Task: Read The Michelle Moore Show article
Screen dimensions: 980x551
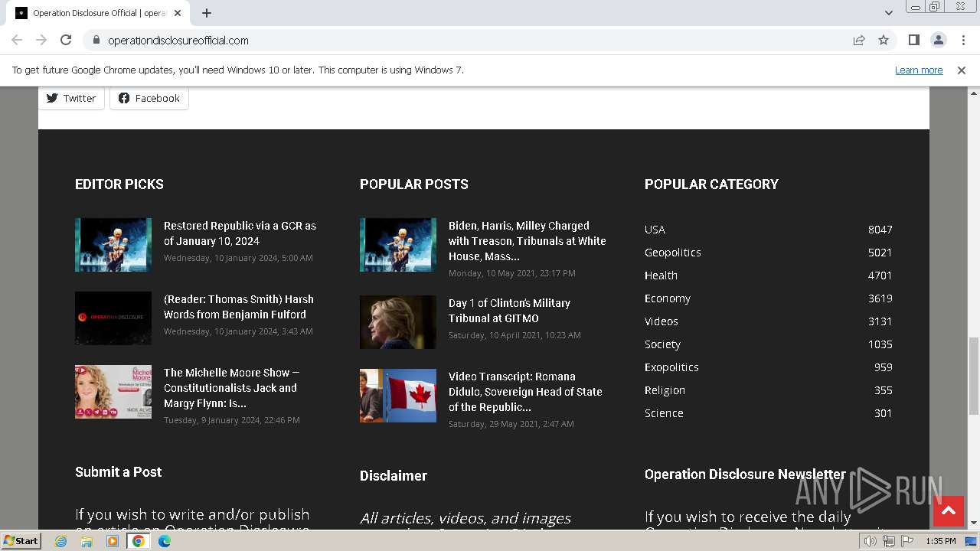Action: (x=232, y=388)
